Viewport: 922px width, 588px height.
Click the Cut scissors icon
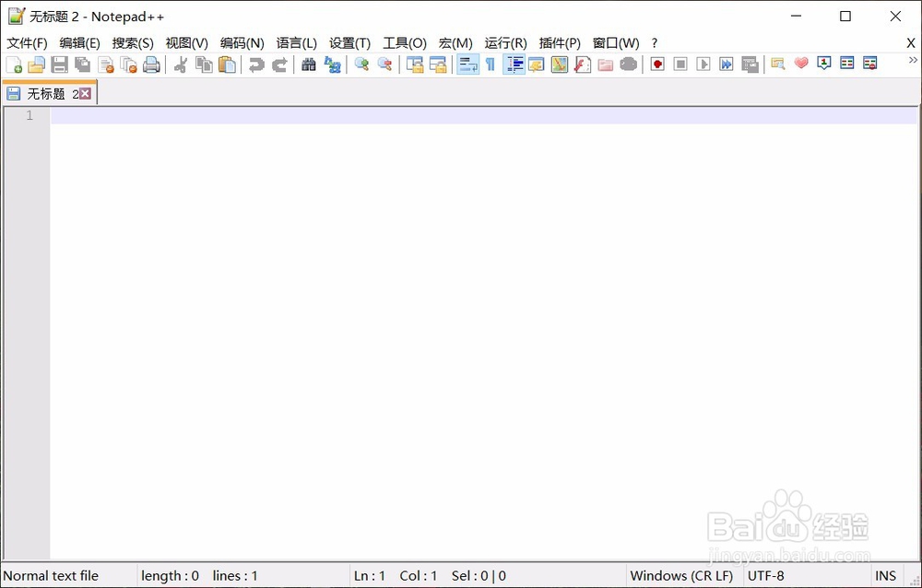181,65
